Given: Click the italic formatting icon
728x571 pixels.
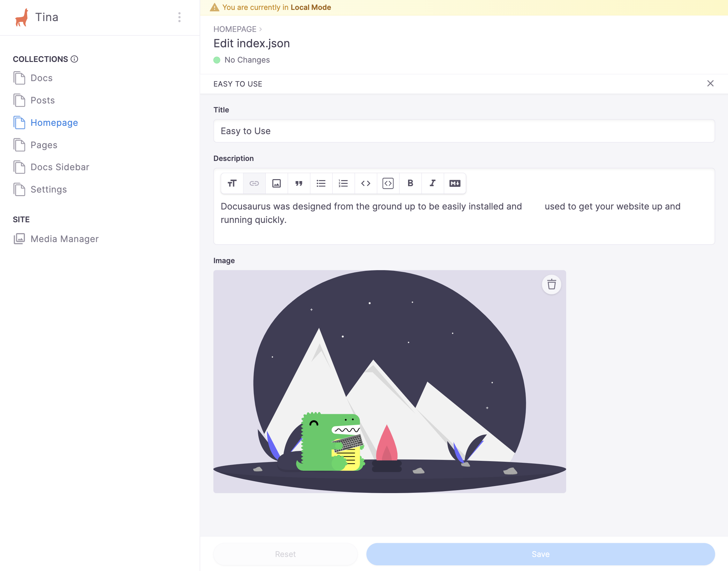Looking at the screenshot, I should click(433, 183).
